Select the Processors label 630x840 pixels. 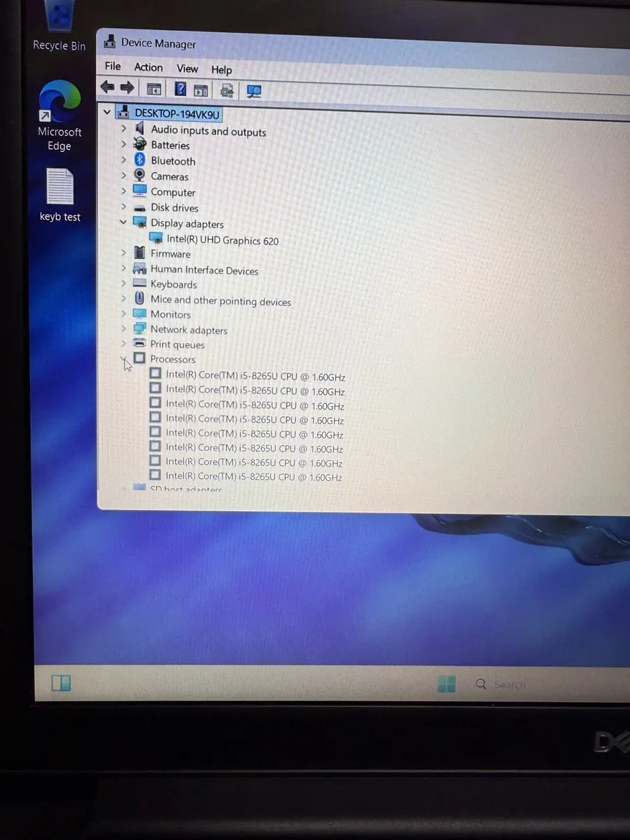pyautogui.click(x=172, y=359)
